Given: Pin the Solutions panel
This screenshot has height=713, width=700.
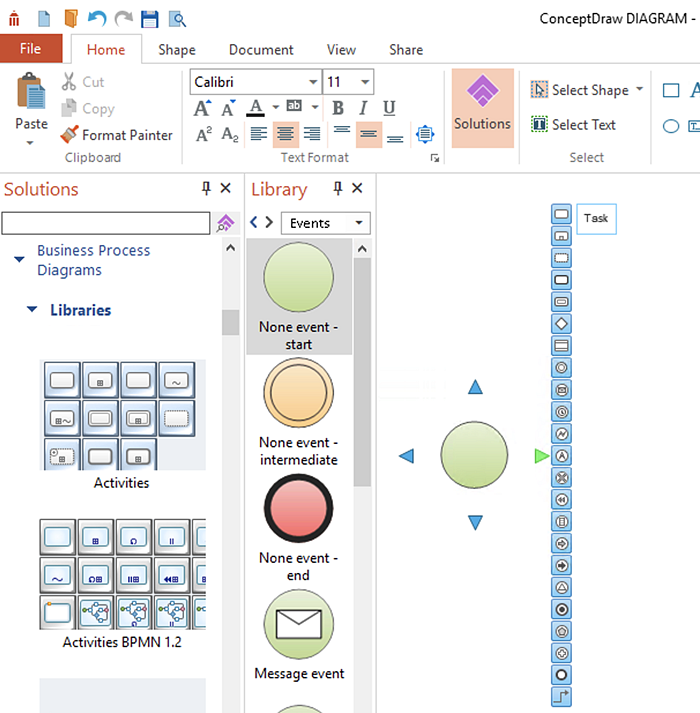Looking at the screenshot, I should [x=206, y=188].
